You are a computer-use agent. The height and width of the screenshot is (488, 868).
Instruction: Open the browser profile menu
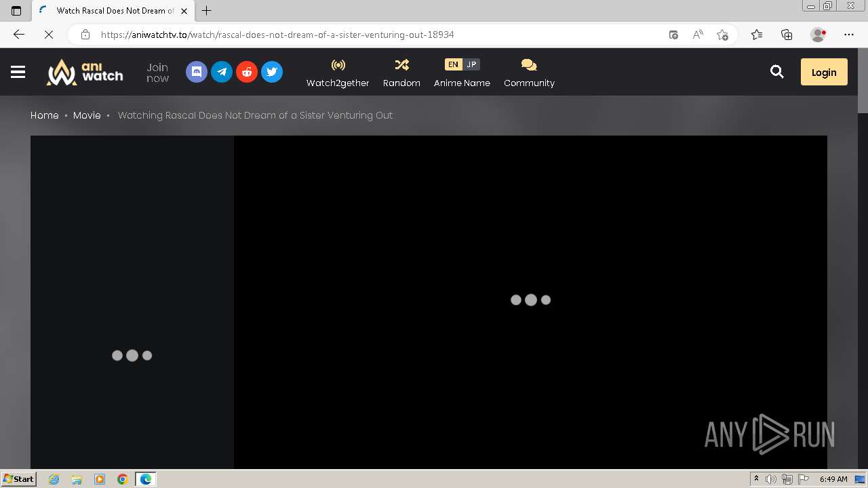coord(818,35)
